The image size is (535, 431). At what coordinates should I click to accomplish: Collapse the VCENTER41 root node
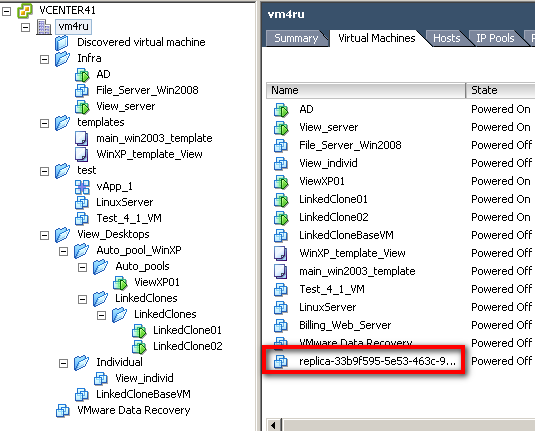pyautogui.click(x=6, y=11)
